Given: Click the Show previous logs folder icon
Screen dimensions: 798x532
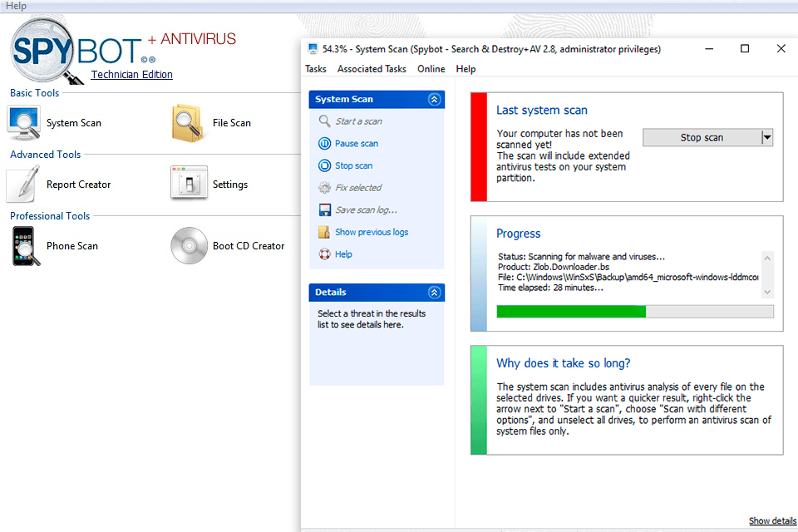Looking at the screenshot, I should tap(324, 232).
